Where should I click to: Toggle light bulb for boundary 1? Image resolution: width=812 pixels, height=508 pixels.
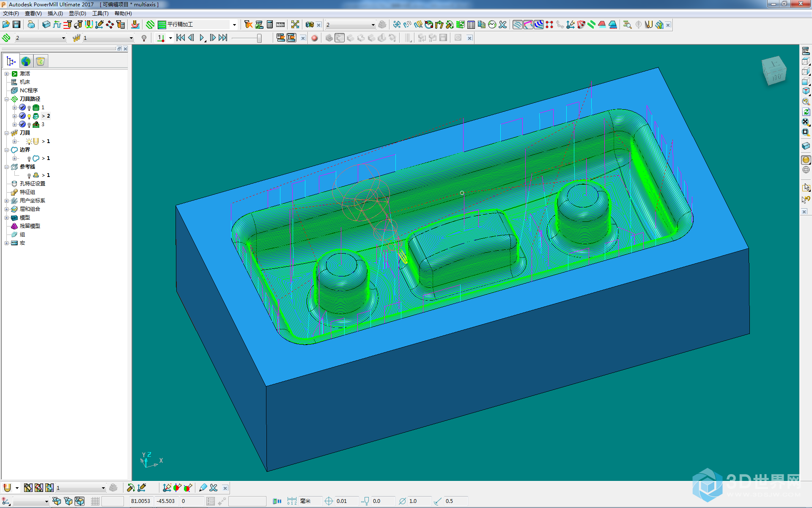coord(29,159)
